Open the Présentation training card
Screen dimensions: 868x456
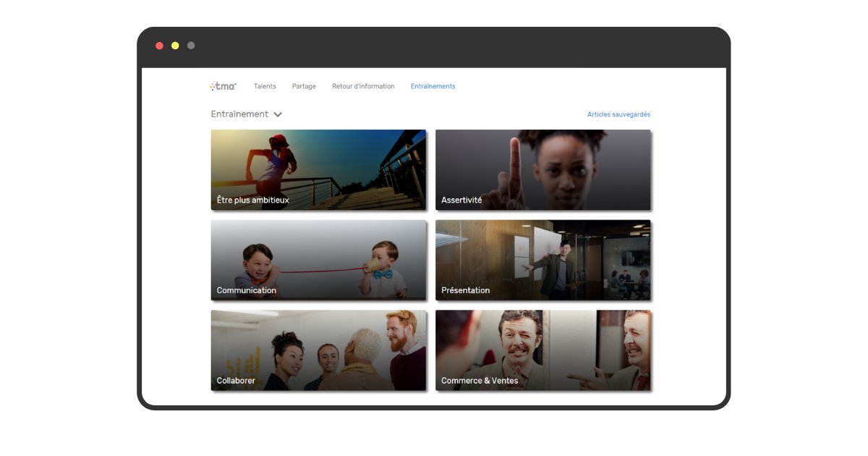[x=542, y=260]
